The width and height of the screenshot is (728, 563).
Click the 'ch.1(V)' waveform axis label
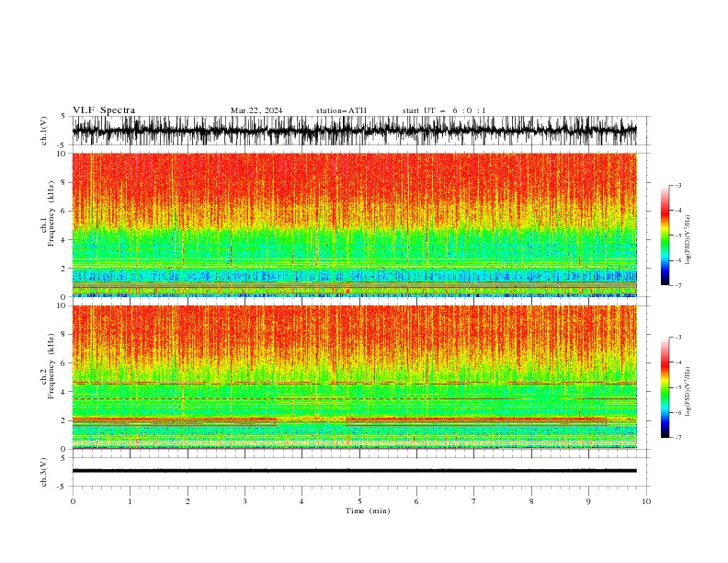(x=44, y=131)
